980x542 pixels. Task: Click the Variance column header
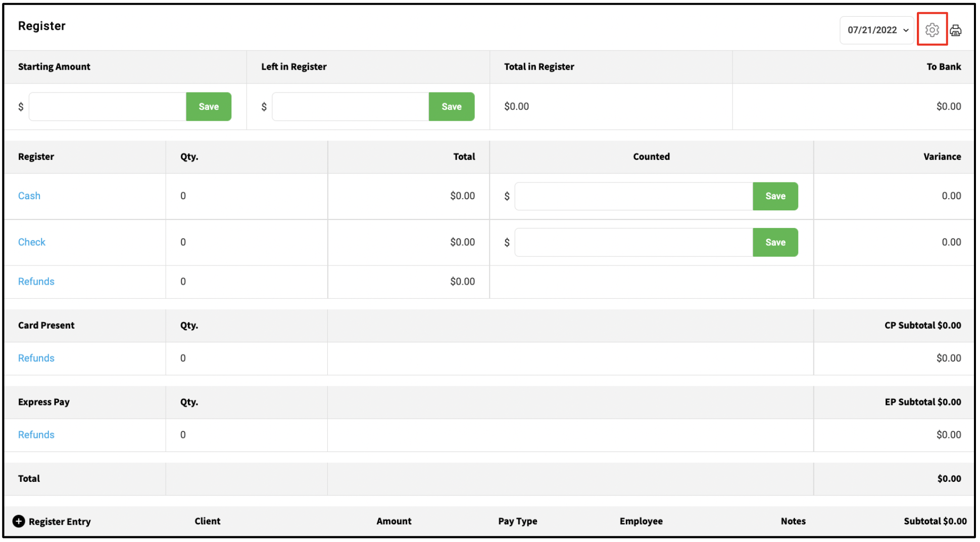tap(942, 157)
